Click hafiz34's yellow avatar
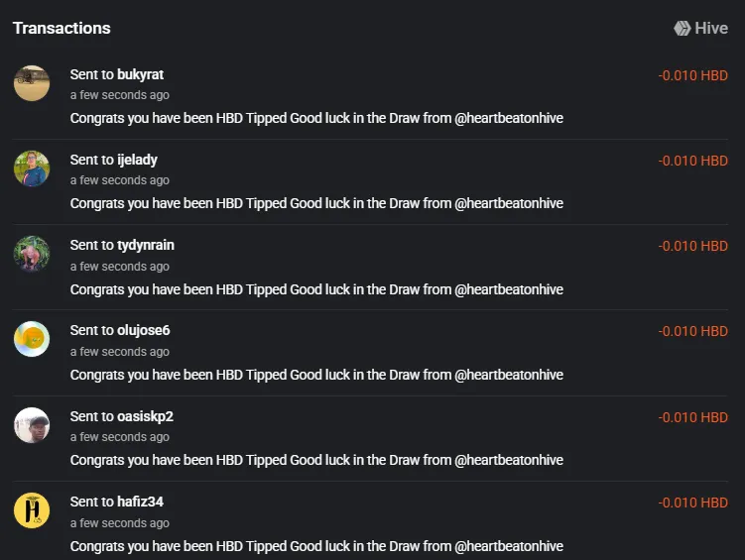 [32, 510]
